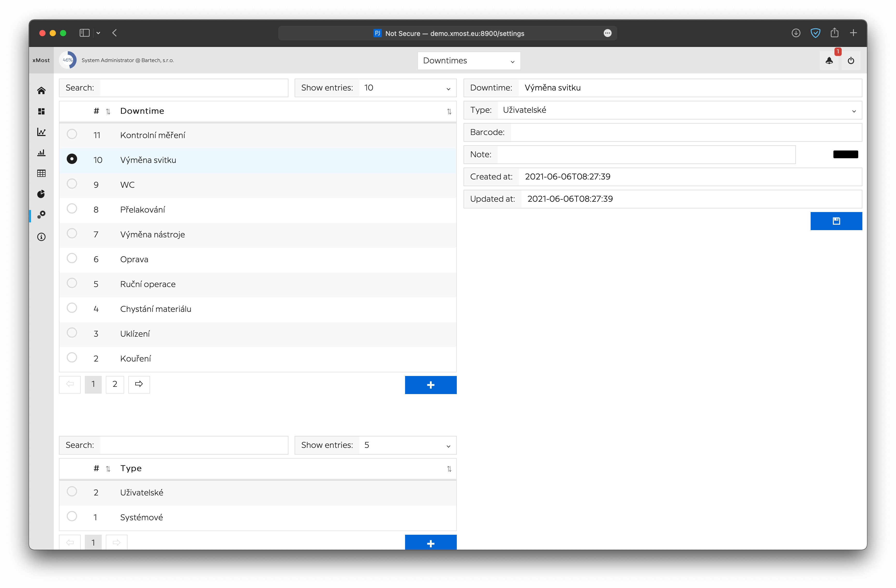Open the table grid icon in sidebar

(x=41, y=173)
